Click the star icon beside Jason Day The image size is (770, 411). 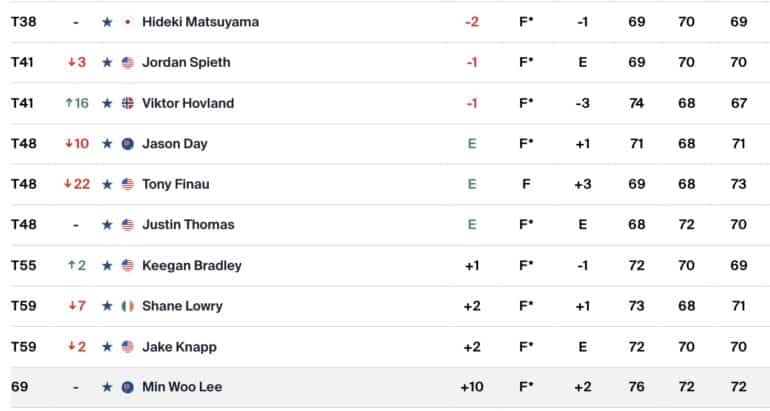[107, 144]
